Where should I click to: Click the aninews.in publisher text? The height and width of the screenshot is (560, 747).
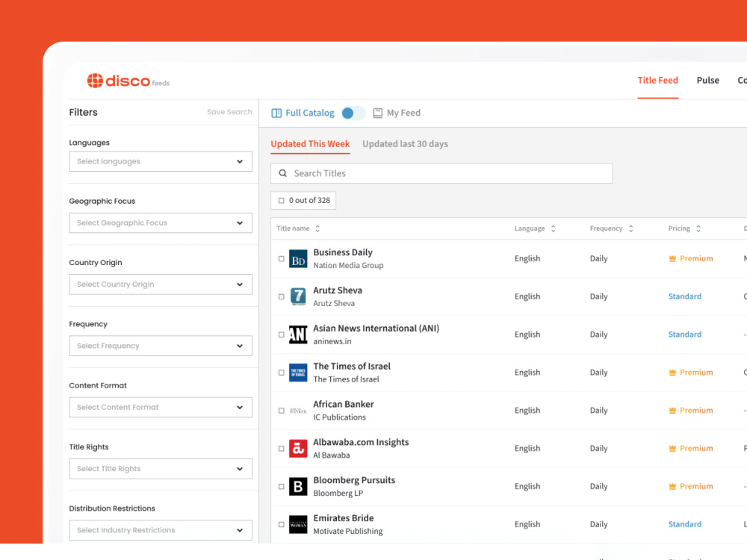(332, 341)
